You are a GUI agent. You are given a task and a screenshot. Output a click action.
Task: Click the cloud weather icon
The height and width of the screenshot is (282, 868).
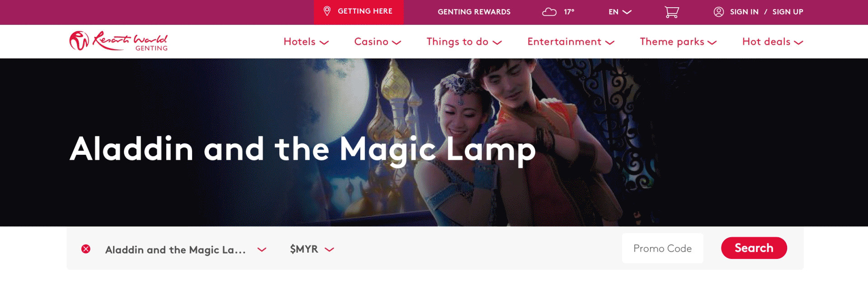coord(549,12)
